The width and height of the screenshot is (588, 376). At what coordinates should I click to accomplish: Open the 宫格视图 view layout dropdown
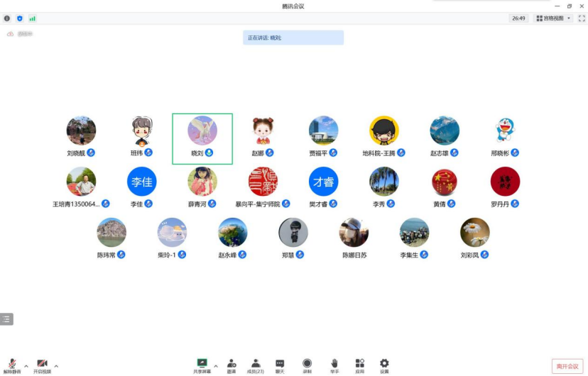(x=553, y=18)
